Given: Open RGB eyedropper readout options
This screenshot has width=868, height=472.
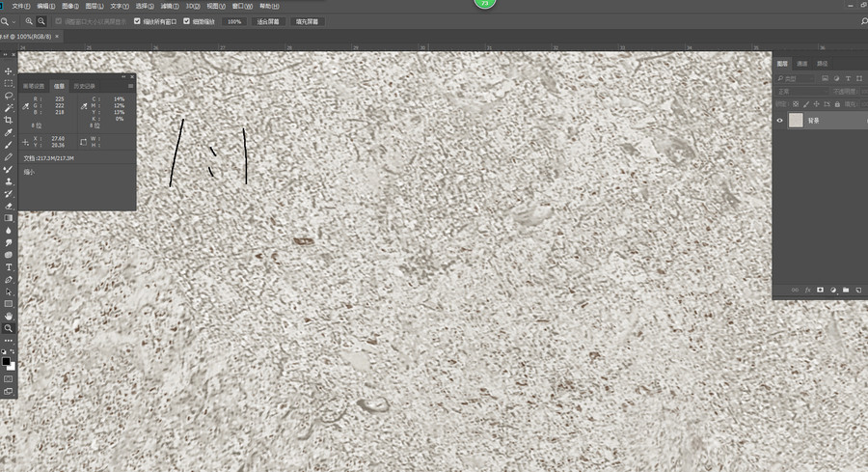Looking at the screenshot, I should [25, 106].
